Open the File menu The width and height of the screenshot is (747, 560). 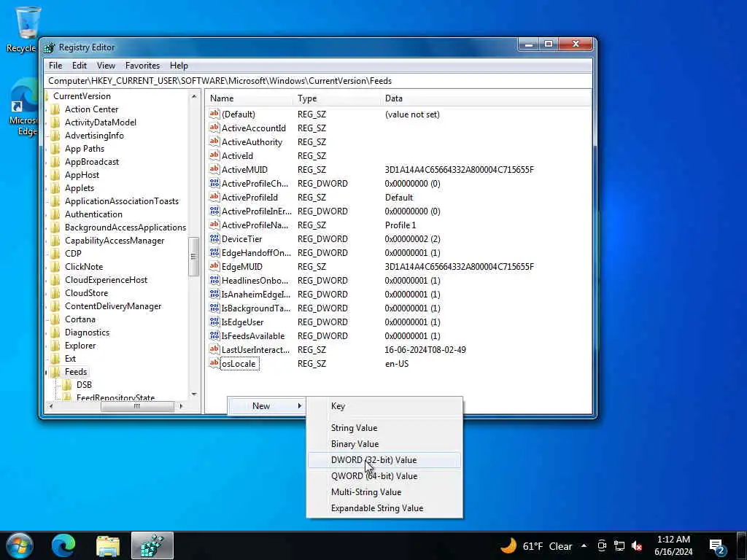pos(55,65)
